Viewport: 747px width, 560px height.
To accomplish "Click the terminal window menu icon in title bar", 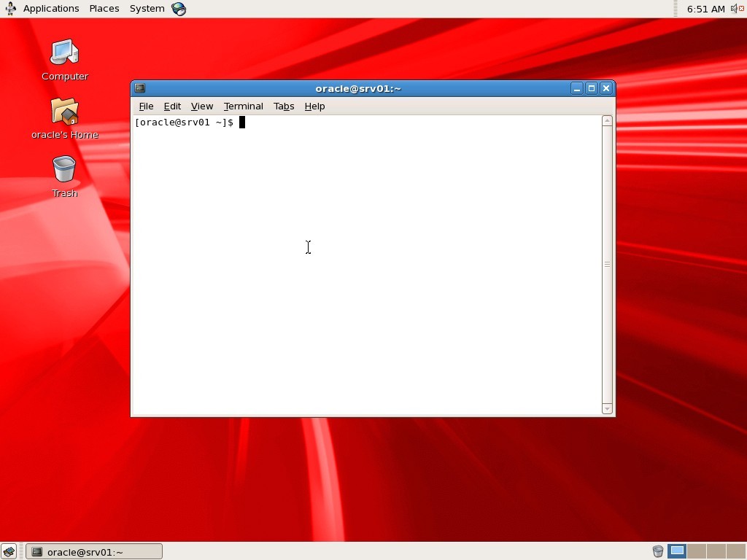I will point(139,88).
